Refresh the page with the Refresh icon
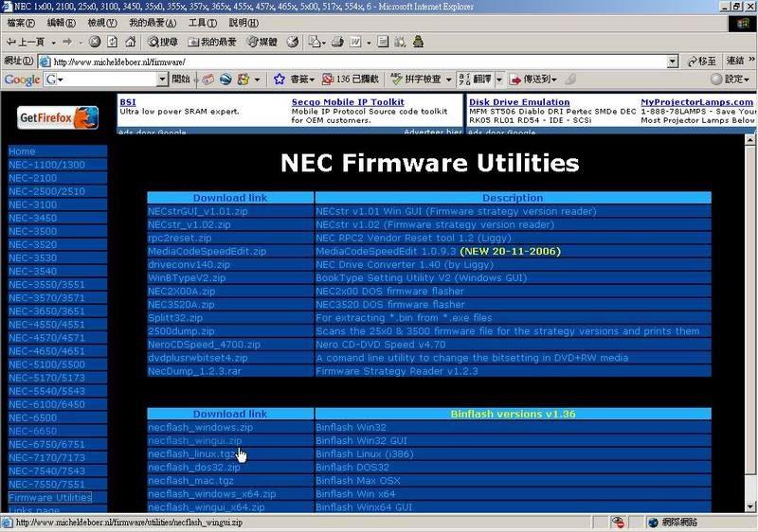This screenshot has width=758, height=532. point(112,42)
